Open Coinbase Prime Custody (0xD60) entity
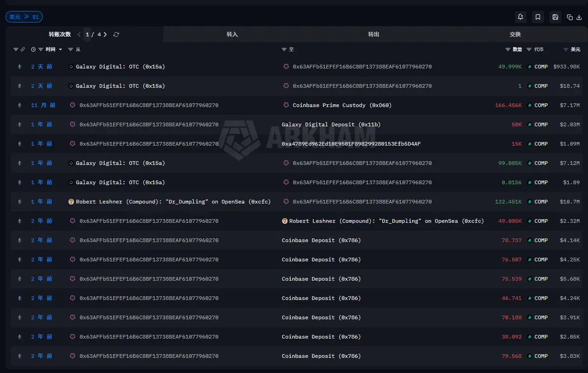 (342, 105)
